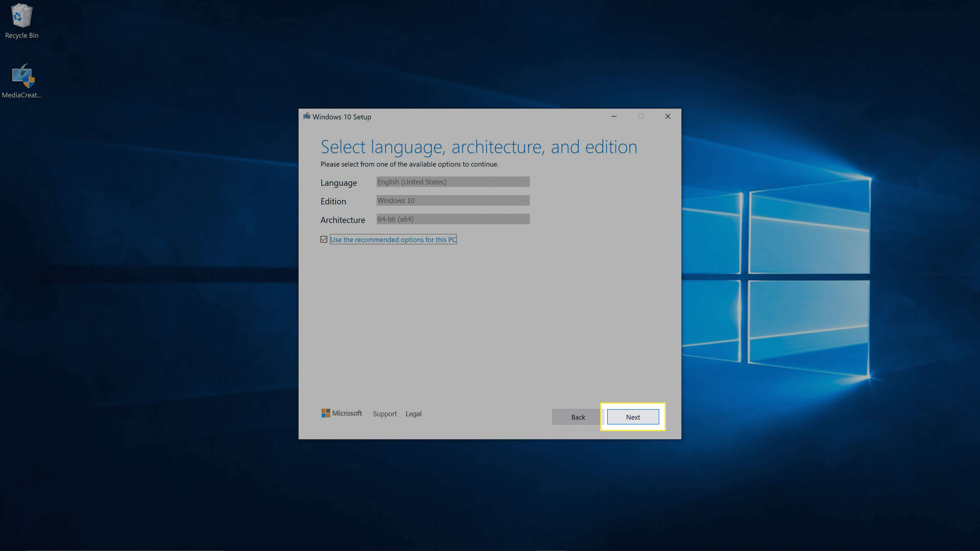Click the Legal link
Screen dimensions: 980x551
pos(413,413)
